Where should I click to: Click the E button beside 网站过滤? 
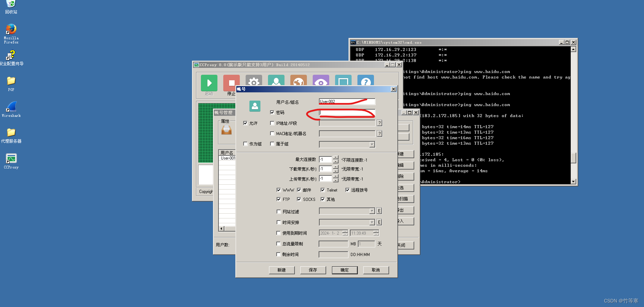[x=379, y=211]
